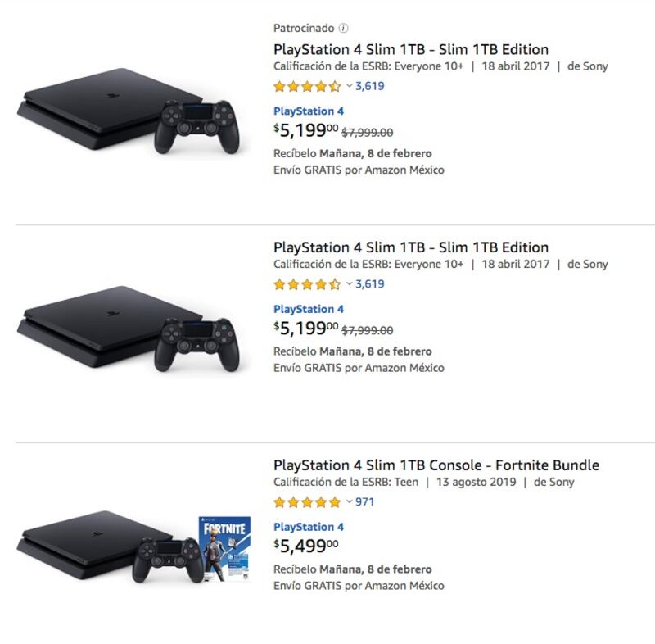
Task: Click the $5,199 price on sponsored listing
Action: click(x=305, y=129)
